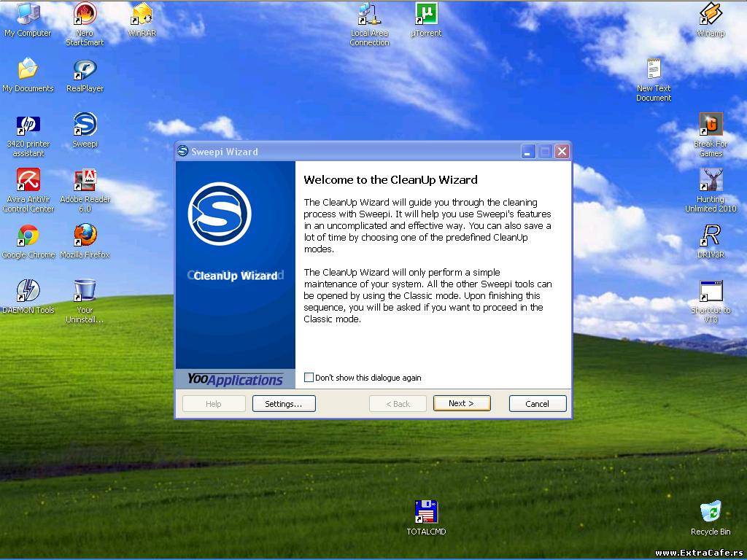Select the TOTALCMD floppy disk icon
747x560 pixels.
click(x=426, y=513)
